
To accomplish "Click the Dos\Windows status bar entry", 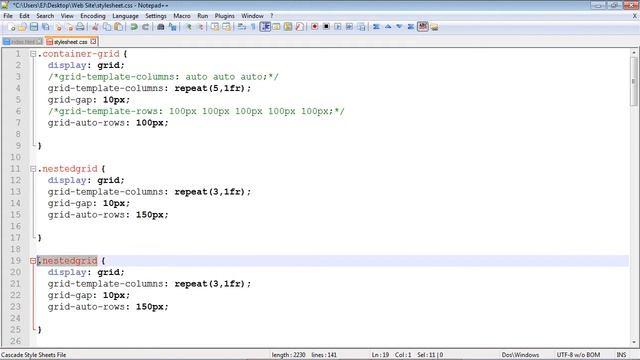I will click(520, 355).
